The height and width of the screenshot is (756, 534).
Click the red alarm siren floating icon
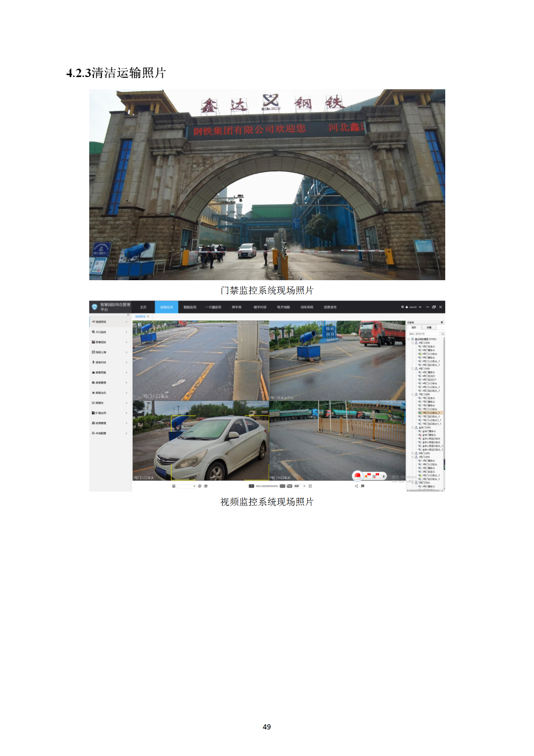click(x=357, y=476)
